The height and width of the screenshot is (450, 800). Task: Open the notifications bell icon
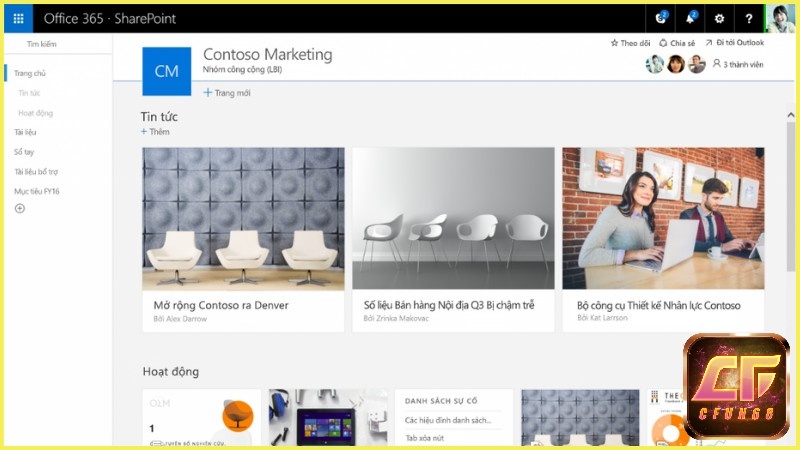tap(690, 18)
